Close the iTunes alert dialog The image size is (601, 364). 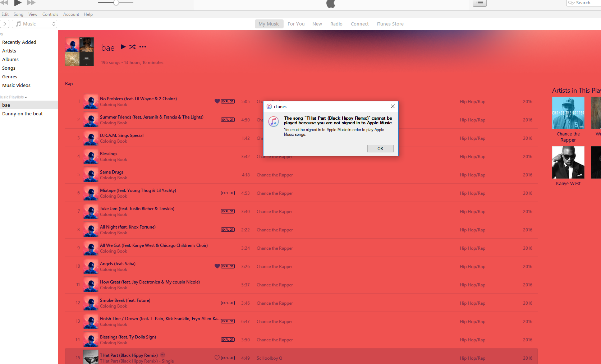393,106
